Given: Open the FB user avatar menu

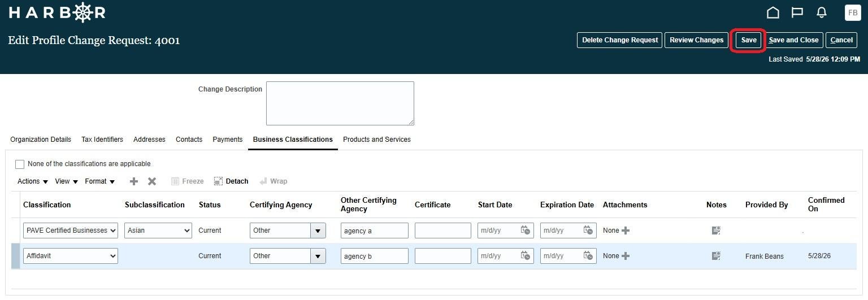Looking at the screenshot, I should [853, 12].
